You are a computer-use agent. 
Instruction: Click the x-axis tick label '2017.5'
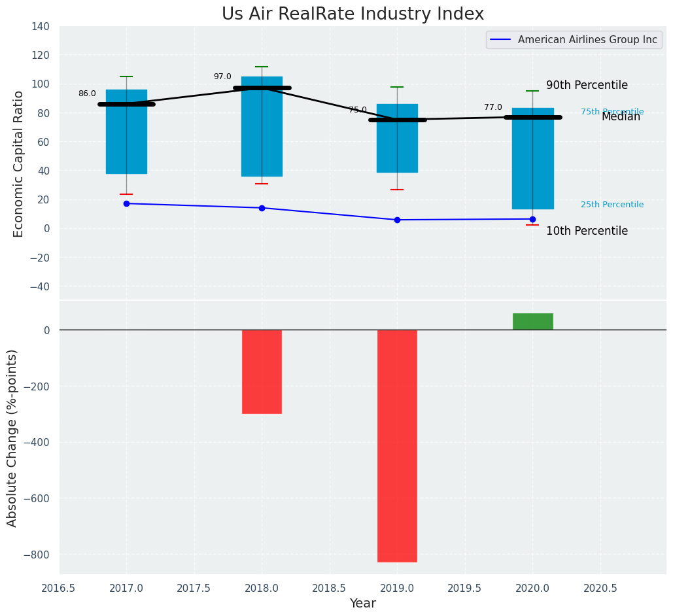click(194, 588)
